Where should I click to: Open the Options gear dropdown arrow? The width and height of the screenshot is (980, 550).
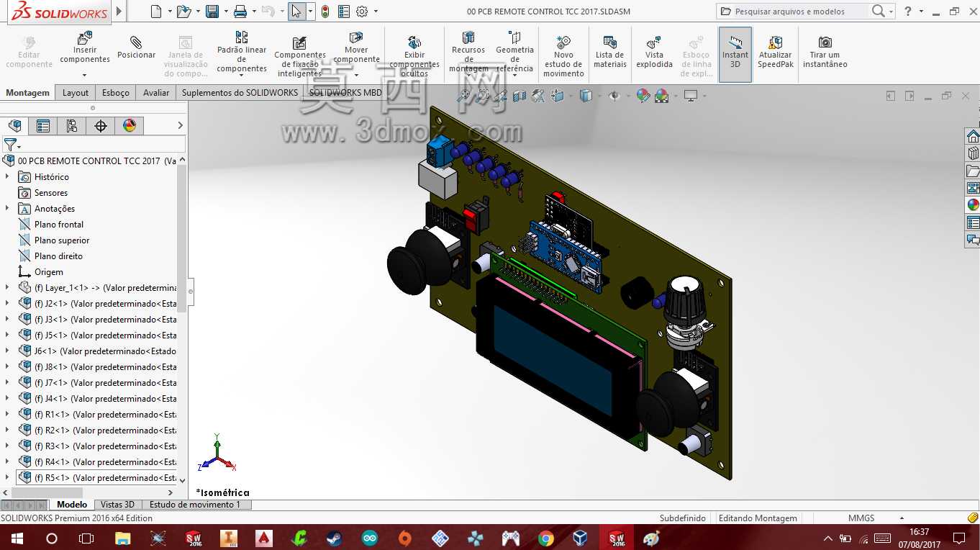376,12
